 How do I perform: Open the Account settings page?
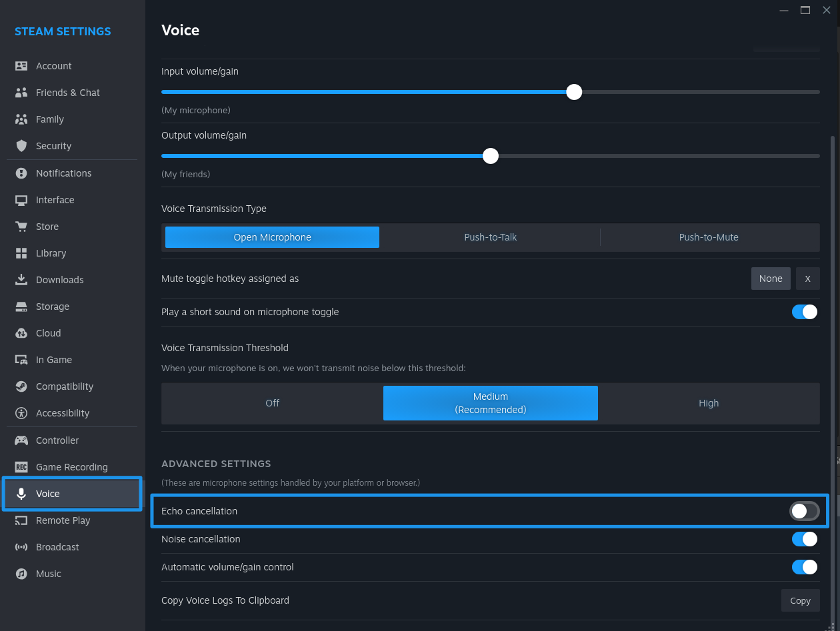coord(72,66)
